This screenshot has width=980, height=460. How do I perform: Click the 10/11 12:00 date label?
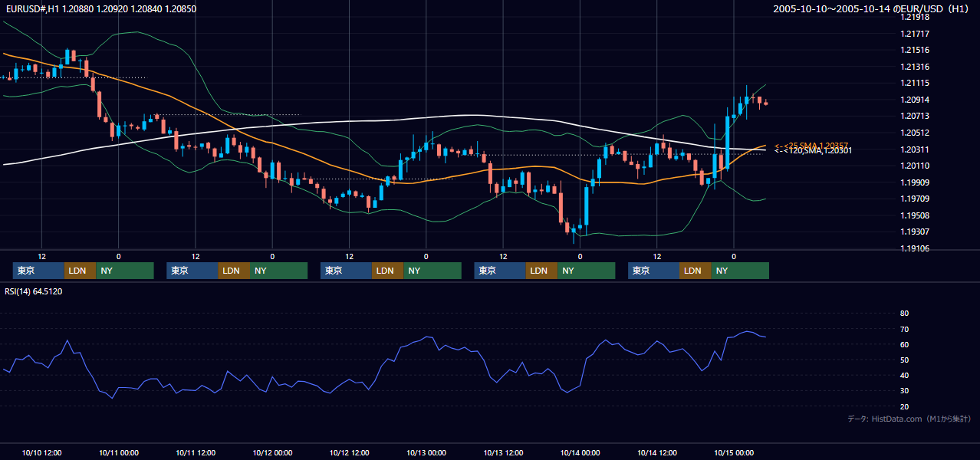(x=196, y=452)
